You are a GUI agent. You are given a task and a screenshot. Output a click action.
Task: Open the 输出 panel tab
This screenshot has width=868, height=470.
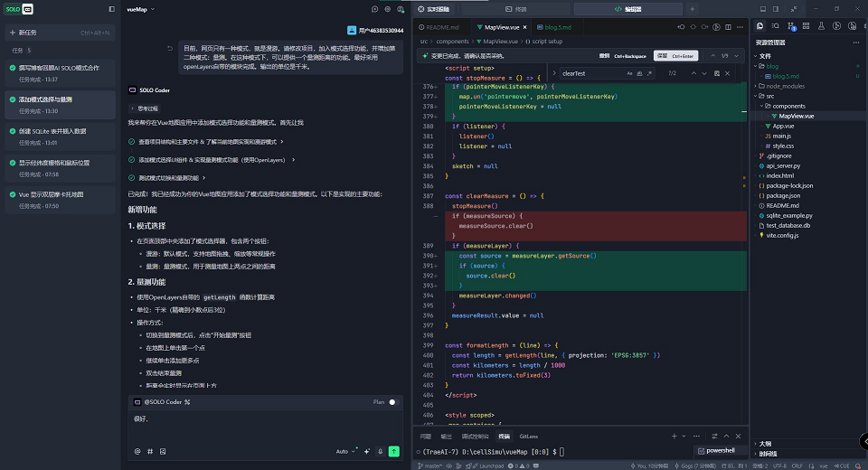[446, 437]
